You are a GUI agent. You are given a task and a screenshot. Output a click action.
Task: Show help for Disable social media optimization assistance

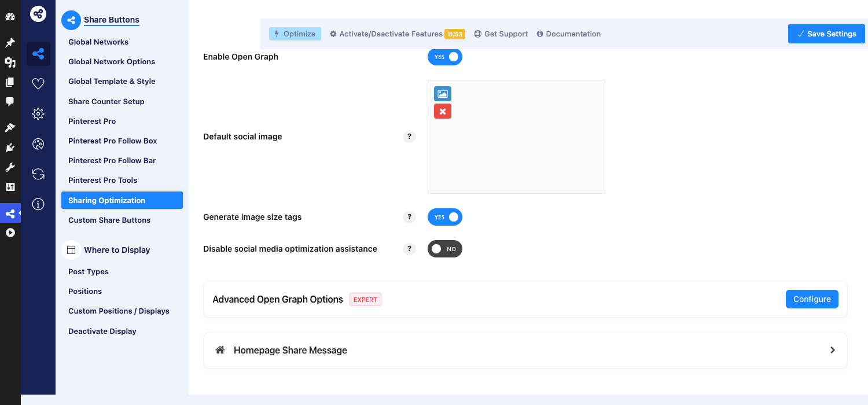tap(409, 249)
